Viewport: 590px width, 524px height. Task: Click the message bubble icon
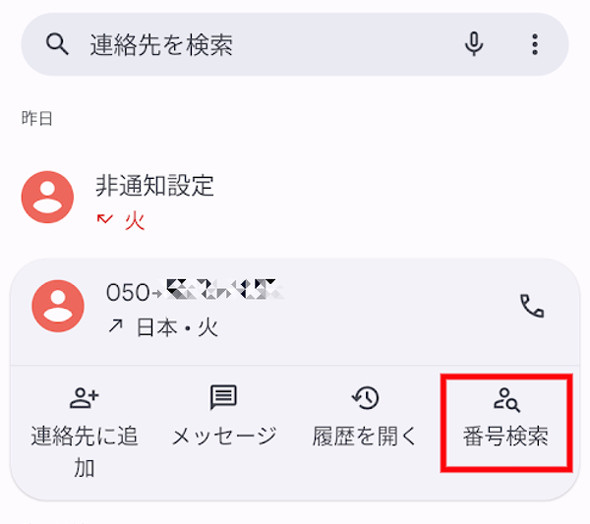pos(224,397)
